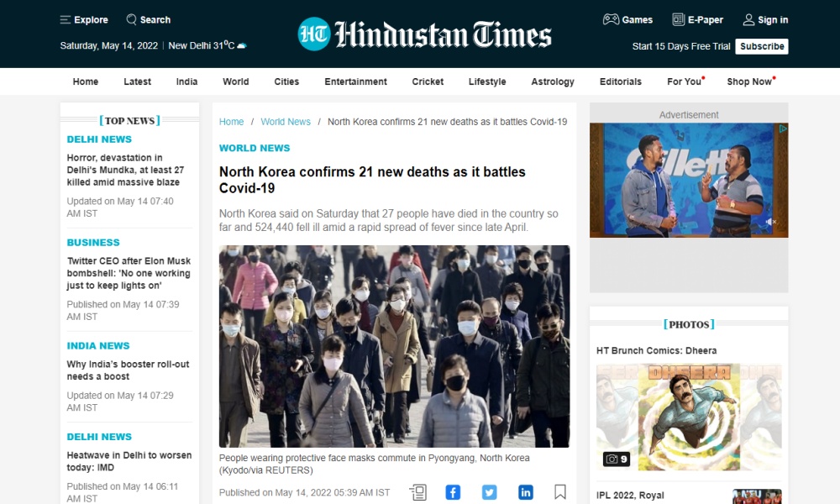
Task: Open the Entertainment menu tab
Action: click(355, 81)
